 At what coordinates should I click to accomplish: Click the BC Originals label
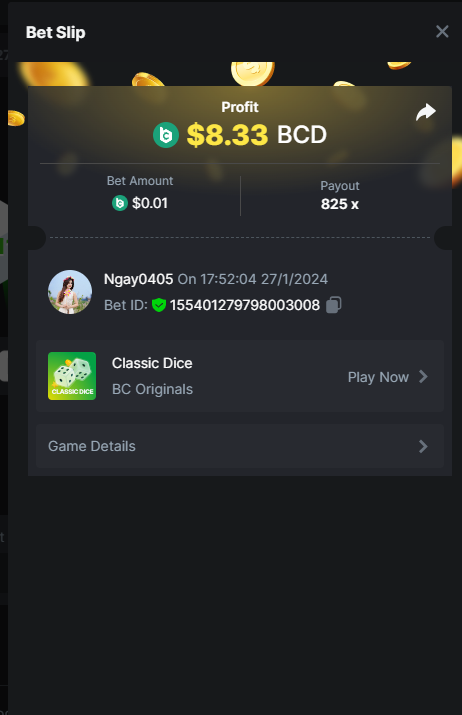(152, 389)
